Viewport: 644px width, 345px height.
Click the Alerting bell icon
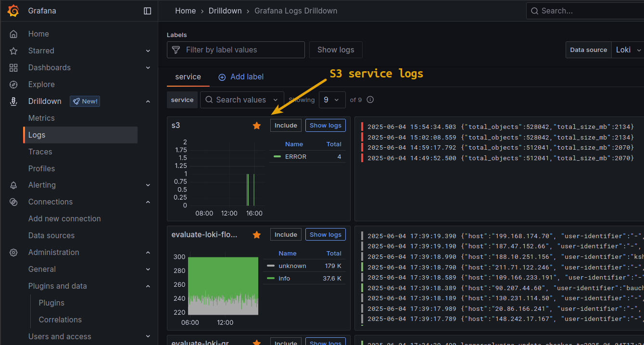tap(13, 185)
